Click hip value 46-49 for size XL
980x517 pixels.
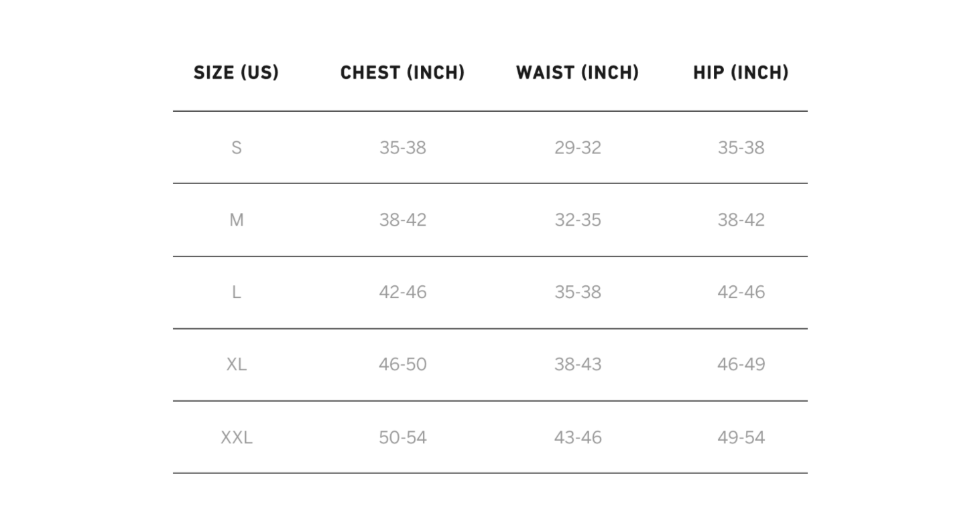click(x=741, y=364)
